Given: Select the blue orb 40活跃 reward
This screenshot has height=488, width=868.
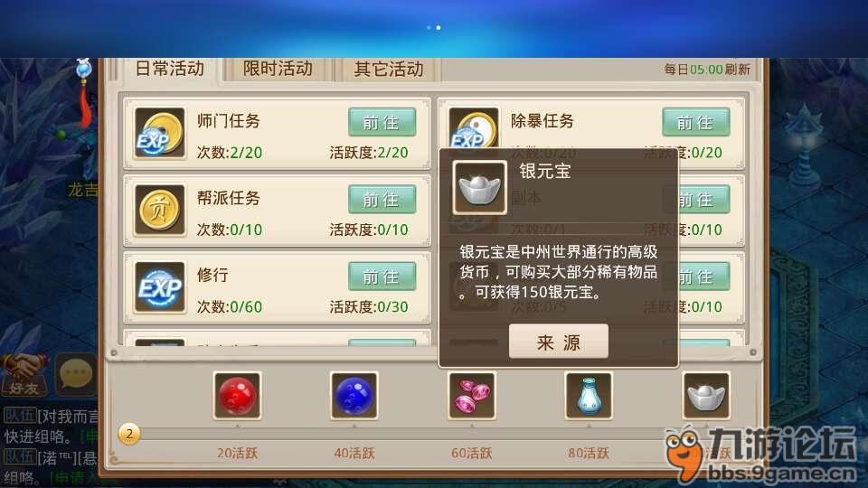Looking at the screenshot, I should click(354, 396).
